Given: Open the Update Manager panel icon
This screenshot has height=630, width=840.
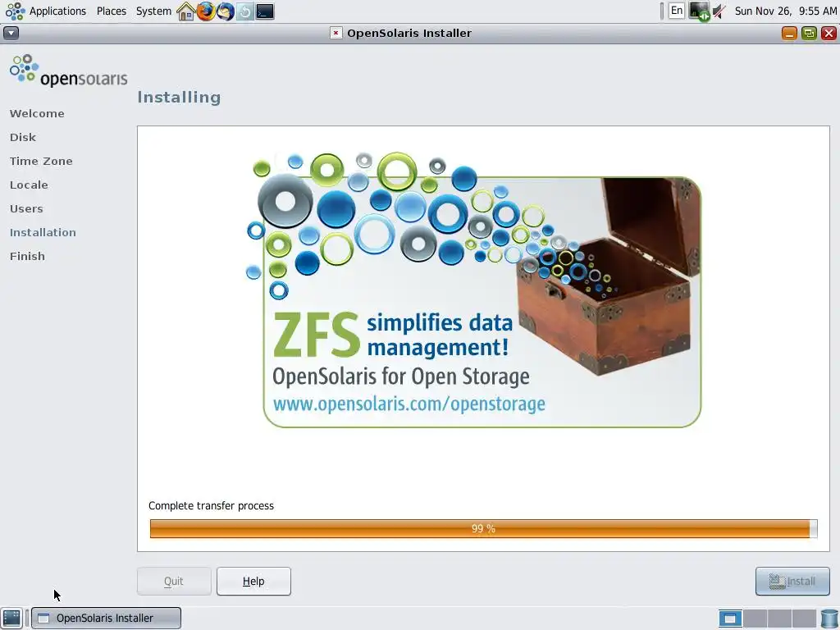Looking at the screenshot, I should (x=244, y=11).
